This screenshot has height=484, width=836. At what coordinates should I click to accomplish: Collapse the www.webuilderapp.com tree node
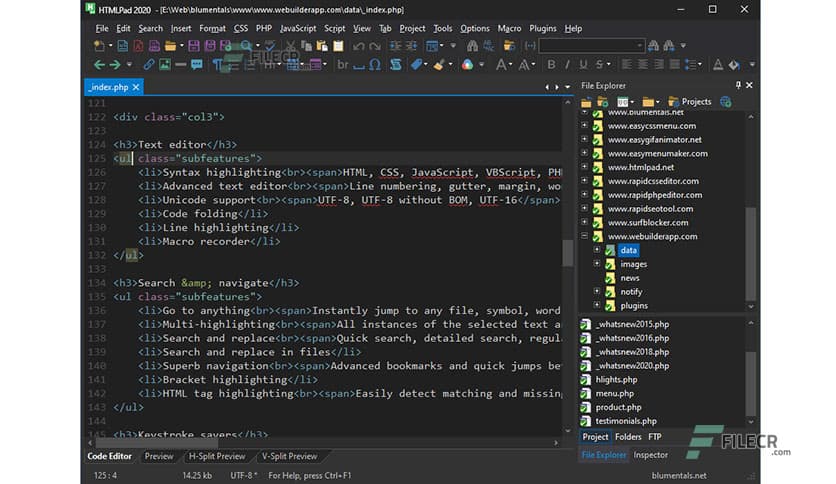click(584, 237)
